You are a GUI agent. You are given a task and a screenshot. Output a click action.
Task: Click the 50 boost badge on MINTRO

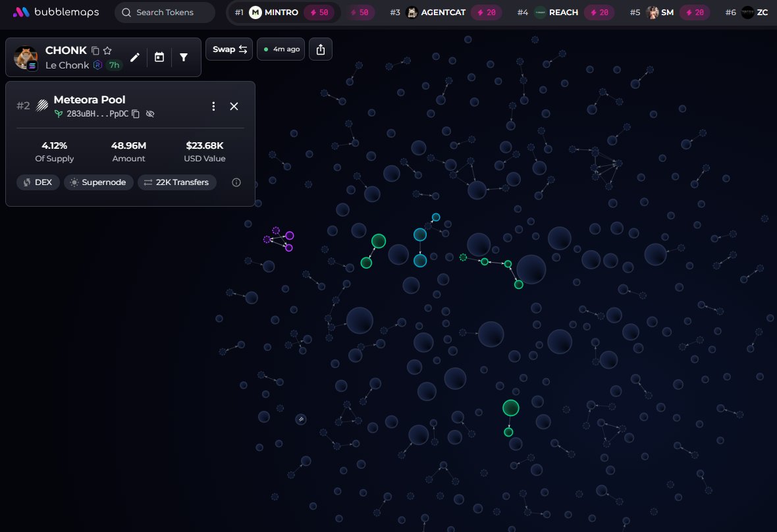[319, 13]
